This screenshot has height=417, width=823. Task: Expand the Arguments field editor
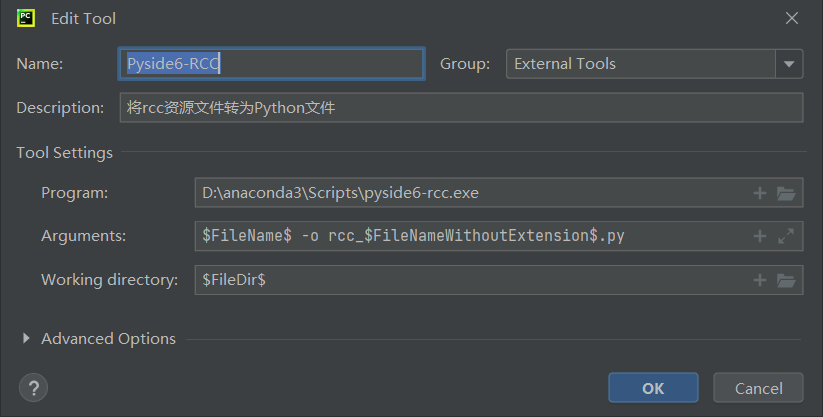point(786,236)
